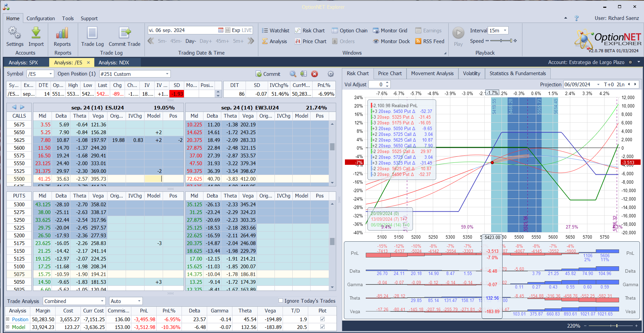Click the Commit button in analysis panel
Screen dimensions: 644x333
[x=268, y=74]
